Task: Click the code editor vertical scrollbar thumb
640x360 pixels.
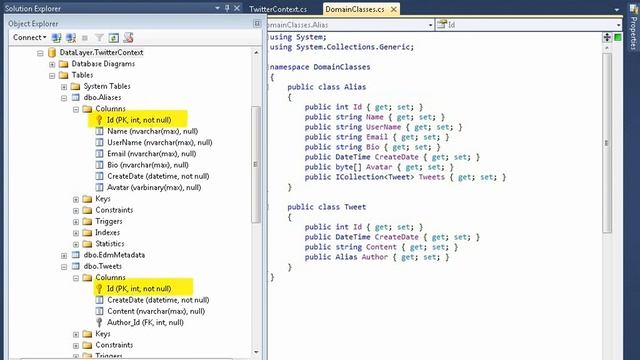Action: pyautogui.click(x=607, y=143)
